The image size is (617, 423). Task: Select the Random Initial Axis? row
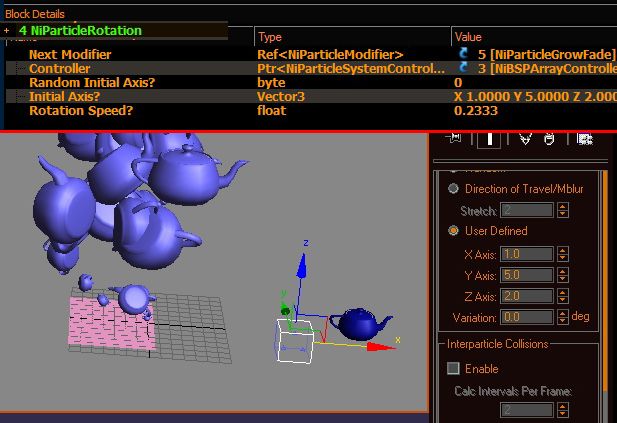311,83
